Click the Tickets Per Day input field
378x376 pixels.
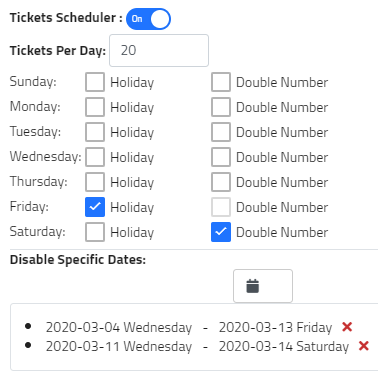tap(159, 50)
